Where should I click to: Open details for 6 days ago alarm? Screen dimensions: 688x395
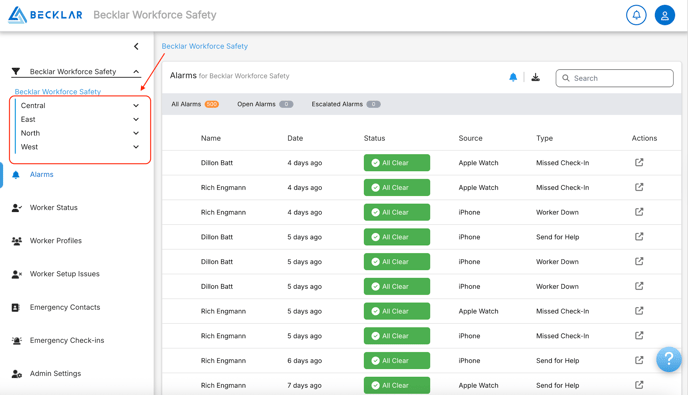click(639, 360)
